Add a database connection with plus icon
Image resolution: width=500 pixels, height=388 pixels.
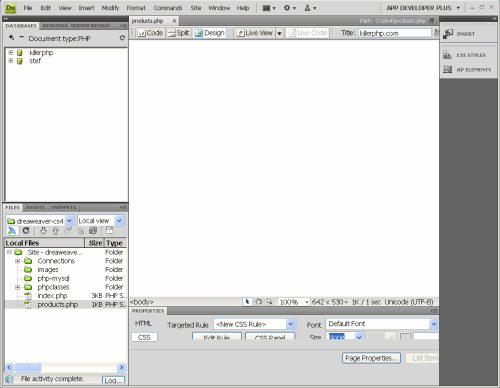tap(11, 37)
